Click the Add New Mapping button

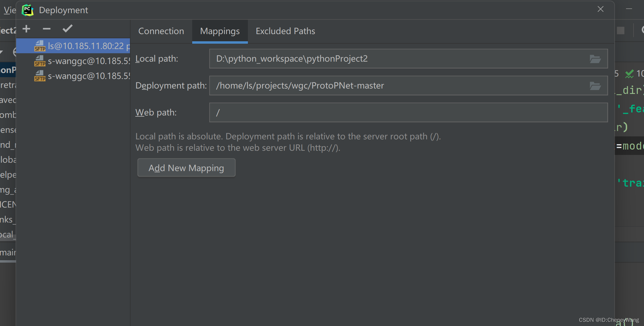(x=187, y=167)
